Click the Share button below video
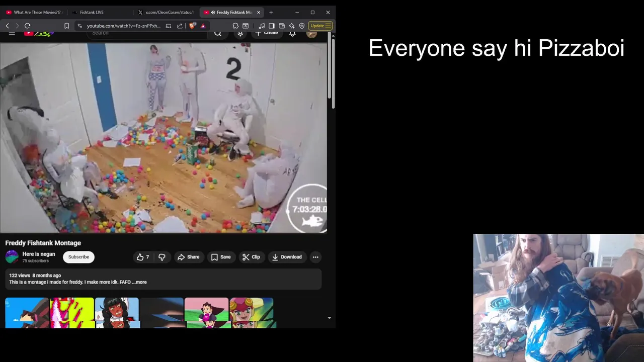Viewport: 644px width, 362px height. click(188, 257)
